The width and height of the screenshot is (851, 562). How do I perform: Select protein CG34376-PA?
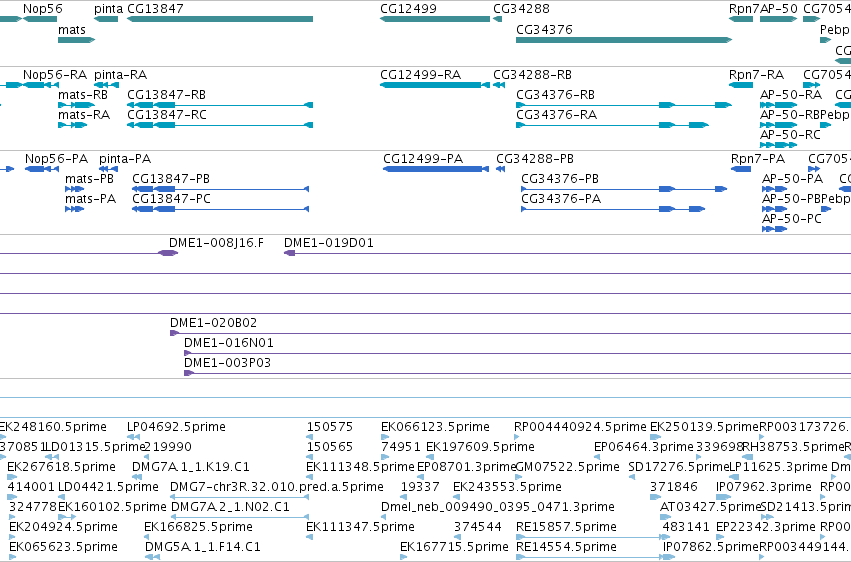click(x=613, y=209)
